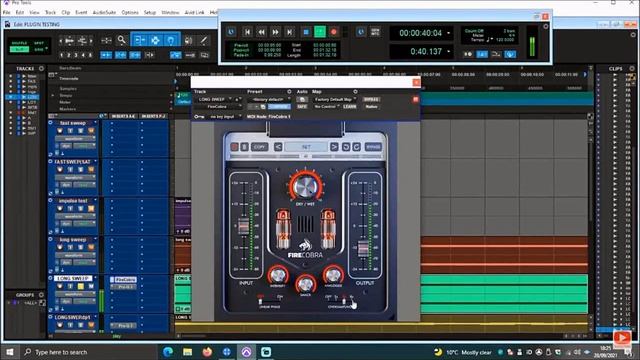Open the factory default preset dropdown
This screenshot has width=640, height=360.
269,99
